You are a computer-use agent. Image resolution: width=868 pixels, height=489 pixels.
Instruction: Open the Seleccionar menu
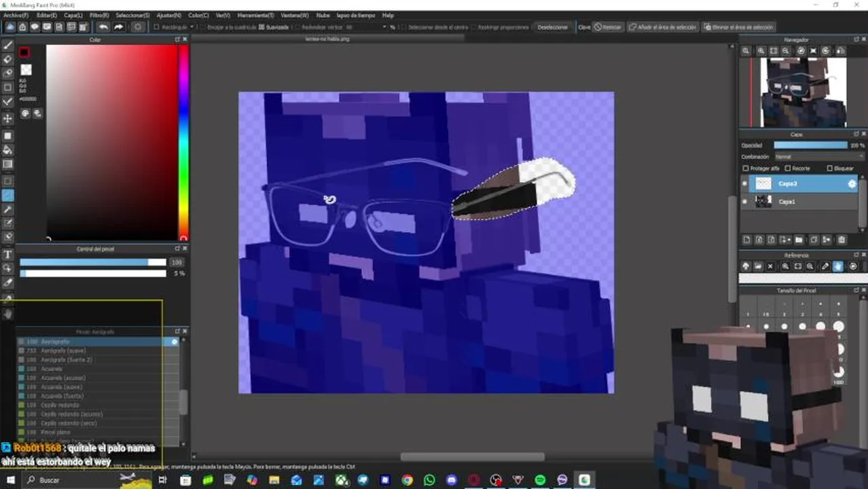(x=132, y=15)
